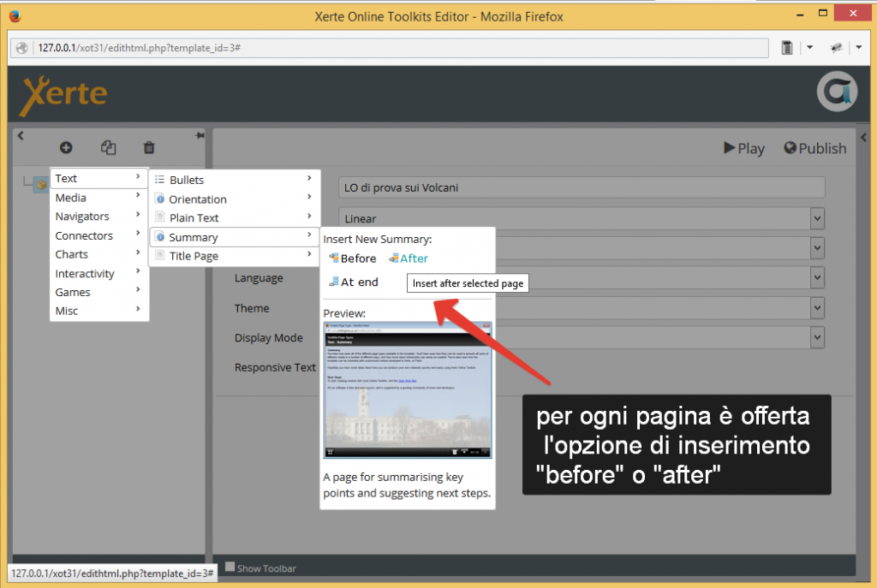The image size is (877, 588).
Task: Open dropdown arrow next to extension icon
Action: pos(858,48)
